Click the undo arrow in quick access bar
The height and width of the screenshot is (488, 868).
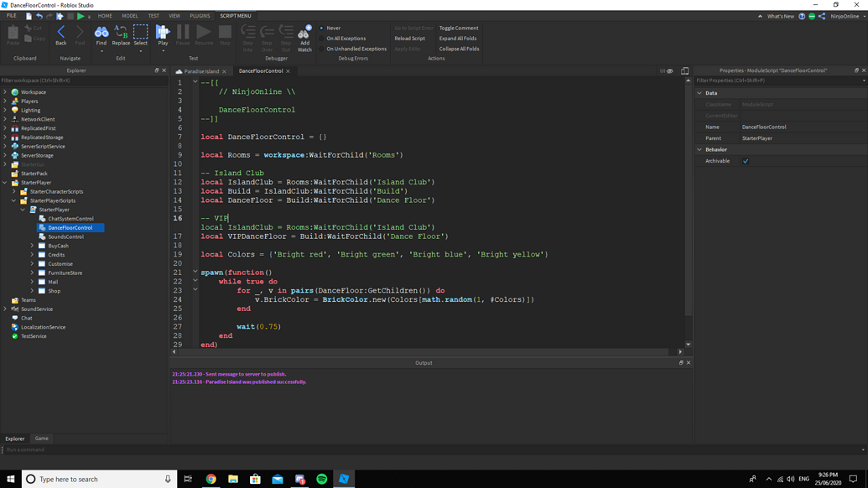click(x=39, y=16)
